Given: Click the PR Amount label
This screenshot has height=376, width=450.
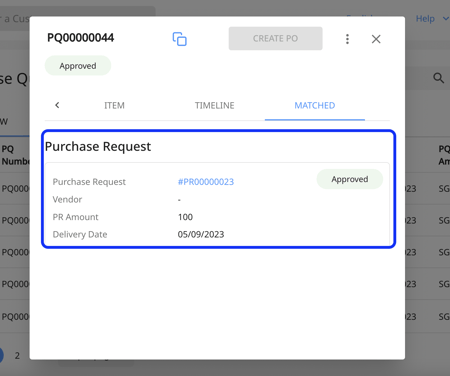Looking at the screenshot, I should coord(76,217).
